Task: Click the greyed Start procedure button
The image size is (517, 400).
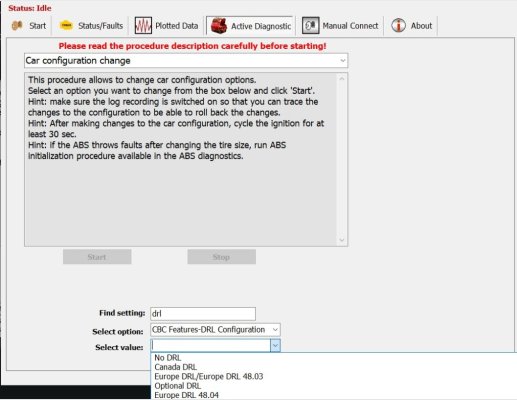Action: [97, 257]
